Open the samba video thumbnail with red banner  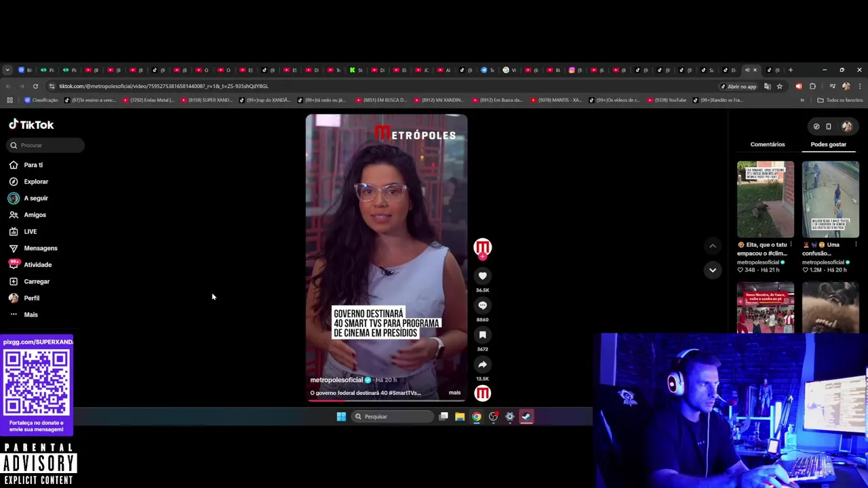point(766,308)
